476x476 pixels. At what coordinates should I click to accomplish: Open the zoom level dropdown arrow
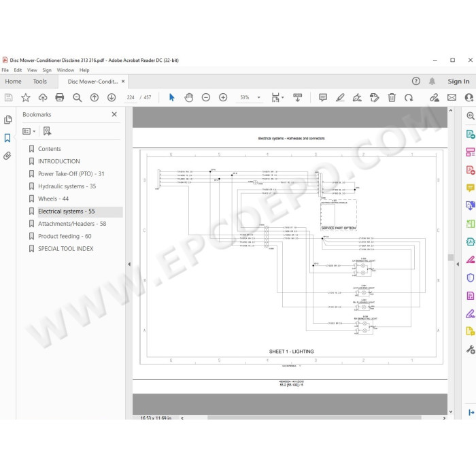coord(259,97)
